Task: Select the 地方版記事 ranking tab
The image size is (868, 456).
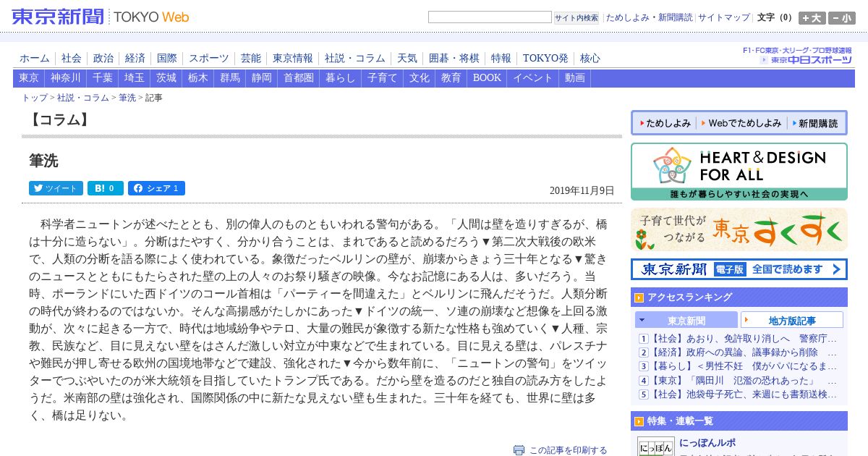Action: click(792, 320)
